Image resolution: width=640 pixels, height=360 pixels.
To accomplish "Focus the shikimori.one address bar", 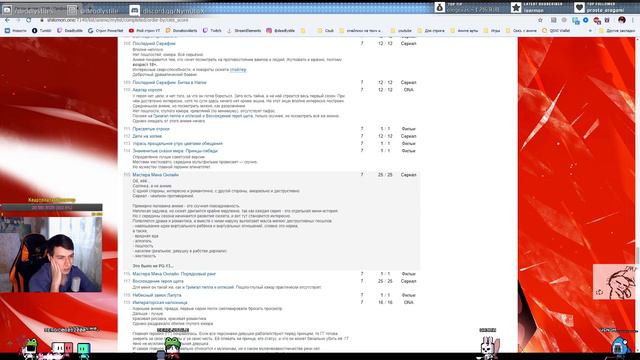I will (x=286, y=20).
